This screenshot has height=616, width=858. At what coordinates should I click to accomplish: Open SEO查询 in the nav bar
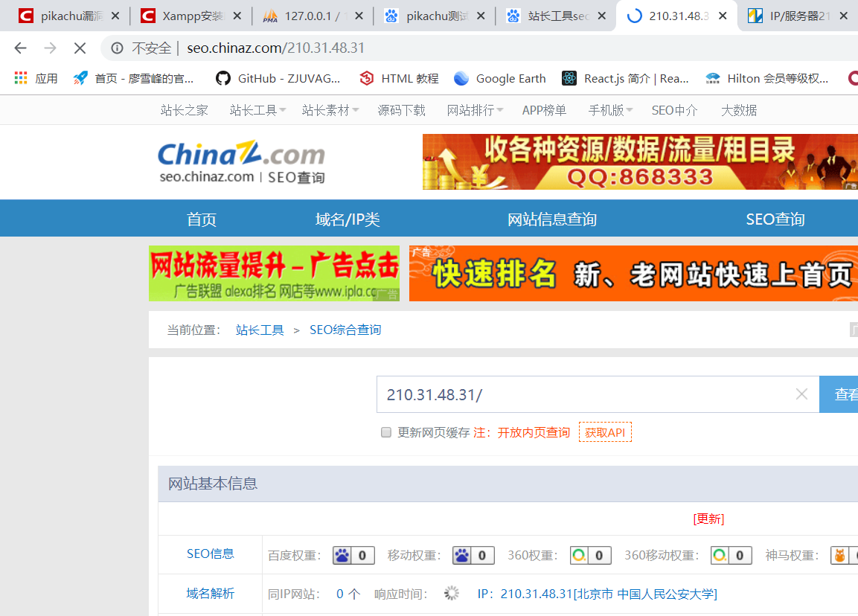[775, 219]
